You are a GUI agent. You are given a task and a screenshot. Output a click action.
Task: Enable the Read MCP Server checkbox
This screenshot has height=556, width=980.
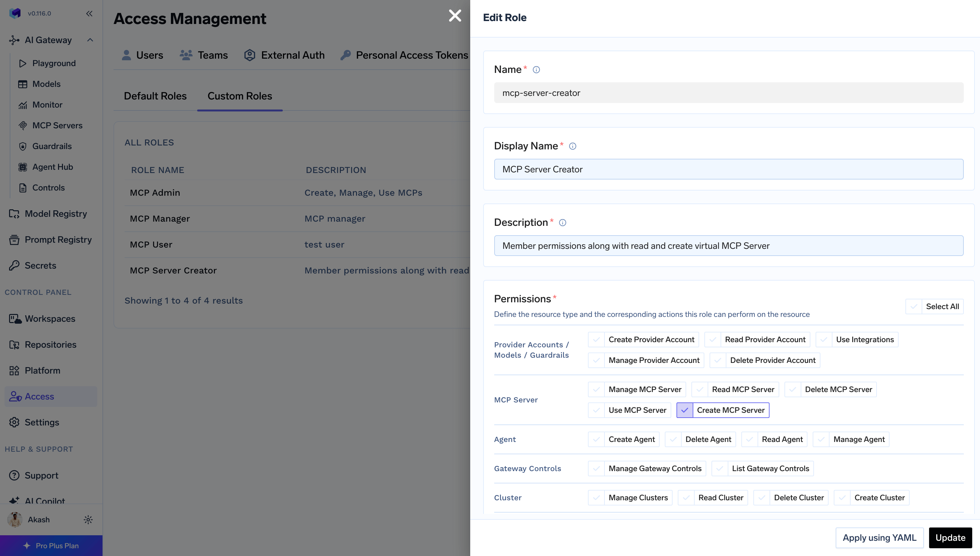699,389
